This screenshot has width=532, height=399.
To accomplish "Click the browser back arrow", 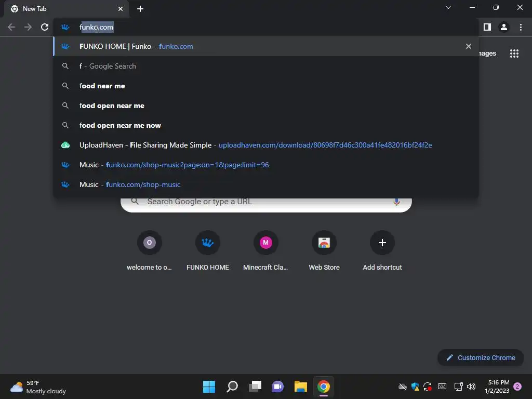I will tap(11, 27).
